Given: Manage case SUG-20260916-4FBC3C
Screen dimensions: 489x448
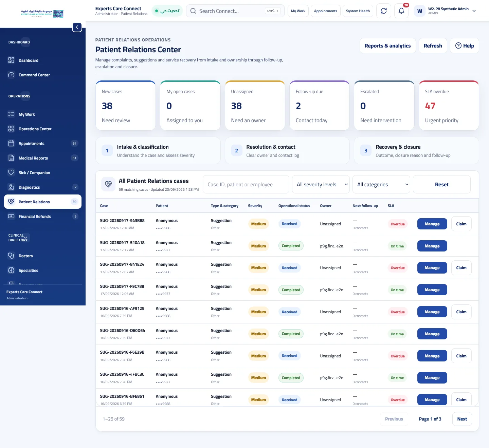Looking at the screenshot, I should tap(432, 378).
